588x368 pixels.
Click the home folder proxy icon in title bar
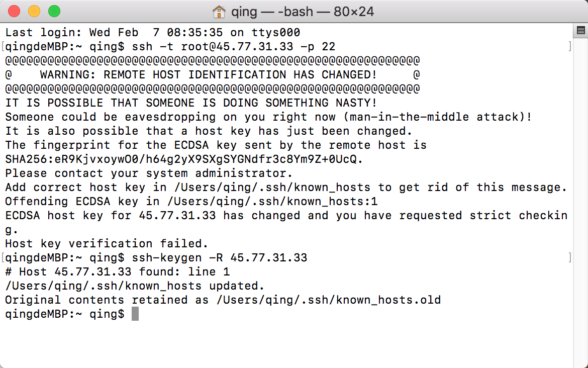pyautogui.click(x=219, y=12)
